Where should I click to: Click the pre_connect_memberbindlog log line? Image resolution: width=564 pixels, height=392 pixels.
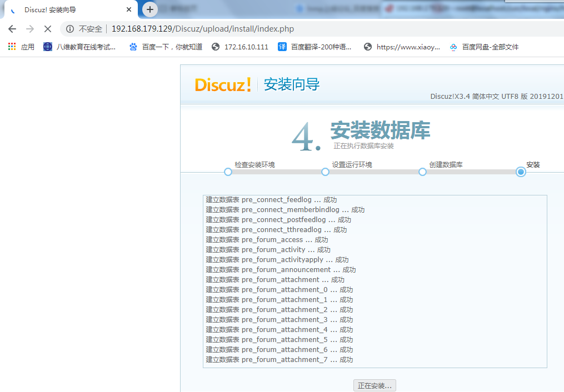coord(285,210)
